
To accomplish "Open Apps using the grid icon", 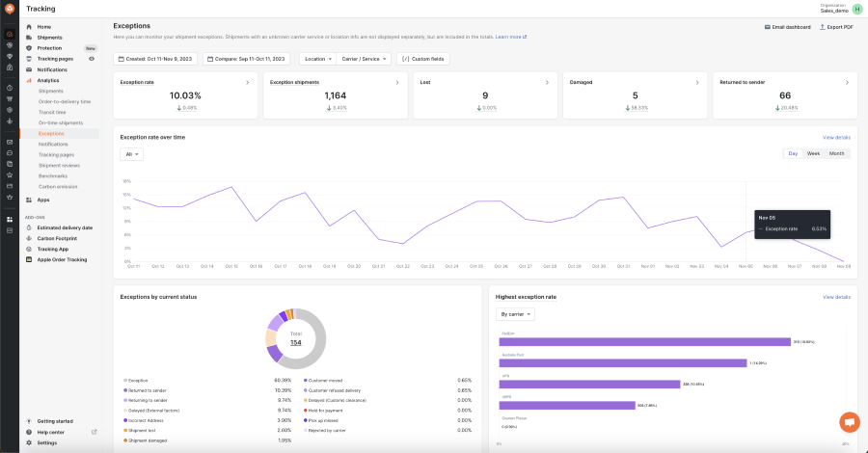I will pyautogui.click(x=29, y=200).
